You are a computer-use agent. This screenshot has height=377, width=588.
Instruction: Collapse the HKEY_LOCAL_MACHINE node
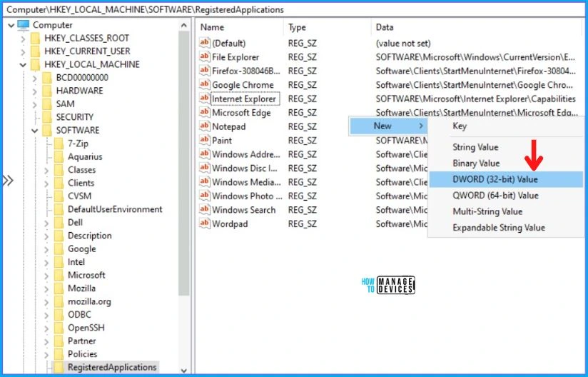23,65
